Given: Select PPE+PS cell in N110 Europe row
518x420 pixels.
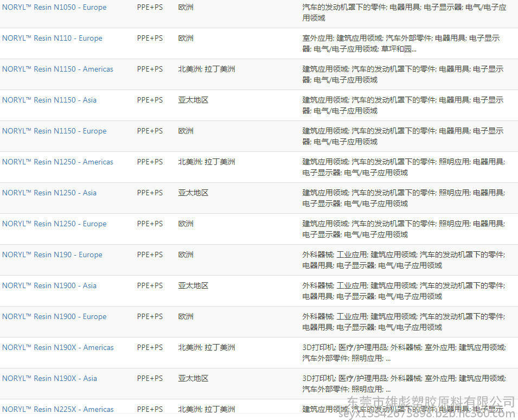Looking at the screenshot, I should click(x=150, y=39).
